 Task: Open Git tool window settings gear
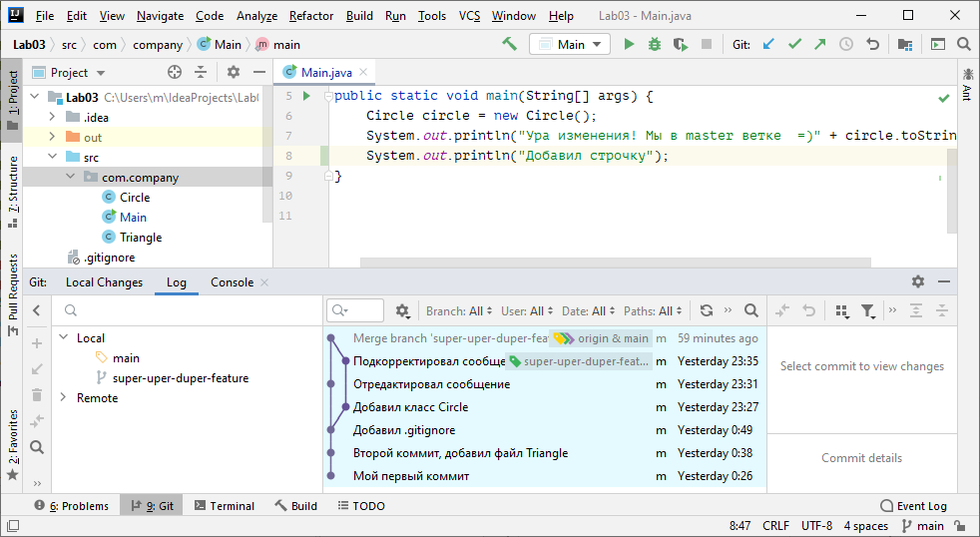[917, 281]
